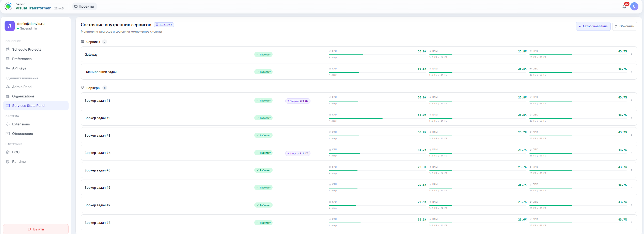Click Gateway CPU usage progress bar

pyautogui.click(x=378, y=55)
